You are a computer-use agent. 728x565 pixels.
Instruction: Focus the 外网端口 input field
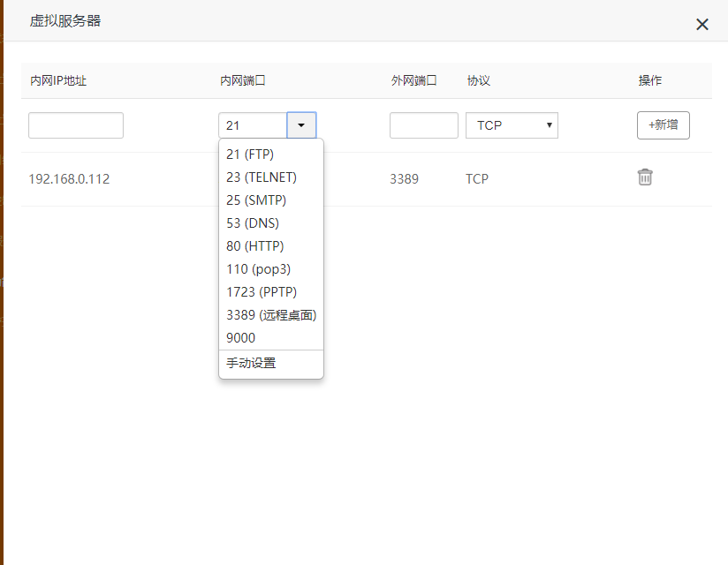coord(424,125)
